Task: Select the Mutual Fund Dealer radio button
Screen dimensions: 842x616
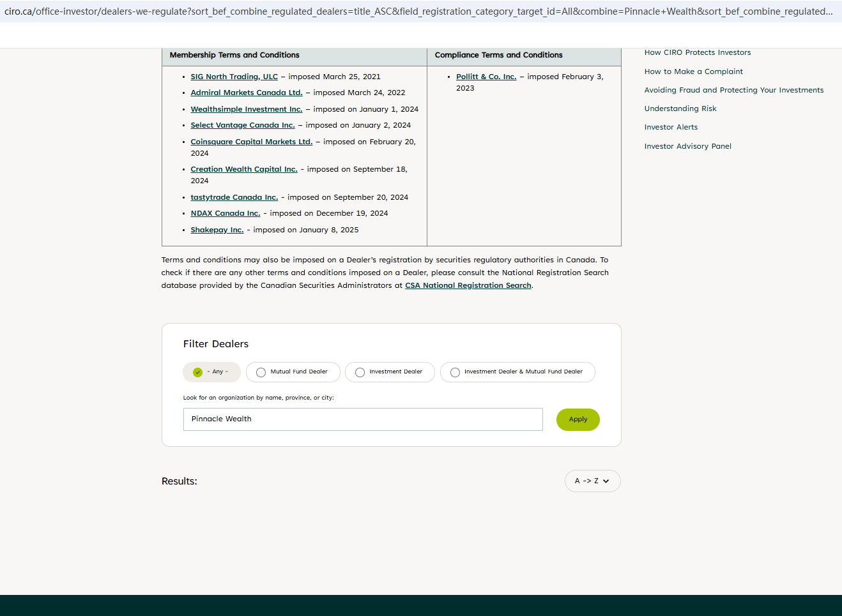Action: click(x=293, y=372)
